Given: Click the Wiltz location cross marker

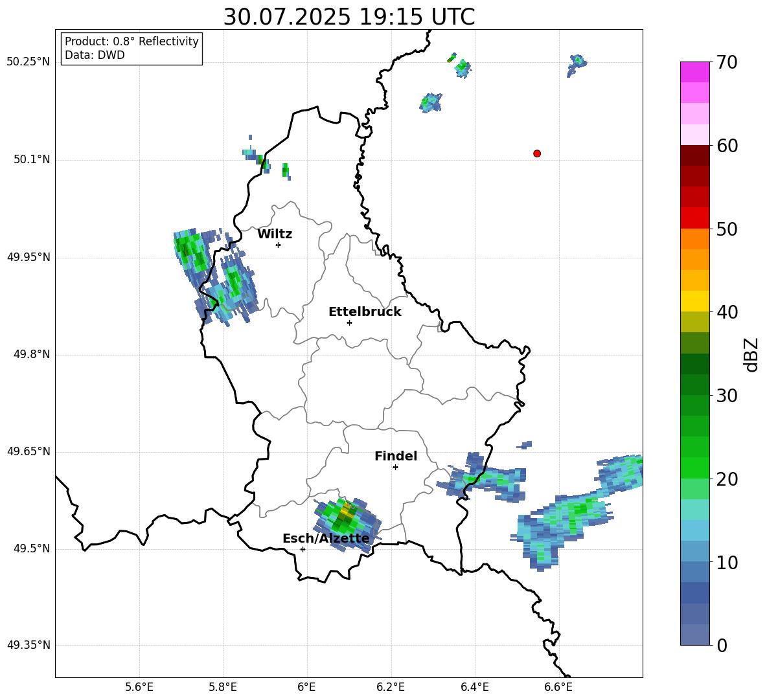Looking at the screenshot, I should point(278,245).
